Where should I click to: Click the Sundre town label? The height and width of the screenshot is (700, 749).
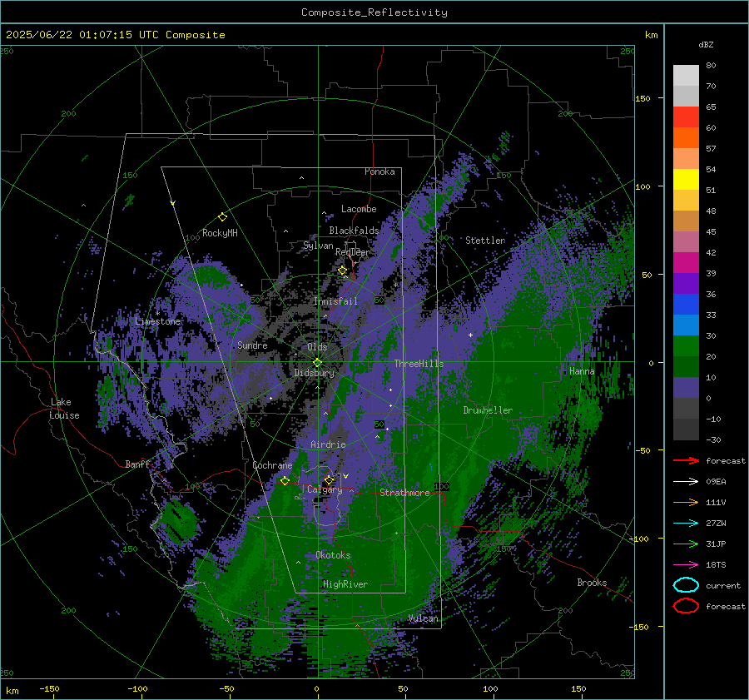[x=252, y=345]
